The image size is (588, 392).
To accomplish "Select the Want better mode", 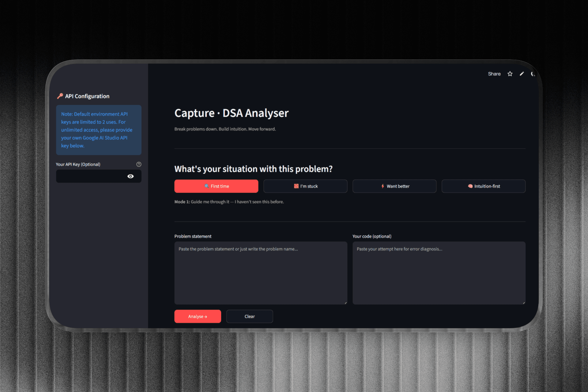I will pos(394,186).
